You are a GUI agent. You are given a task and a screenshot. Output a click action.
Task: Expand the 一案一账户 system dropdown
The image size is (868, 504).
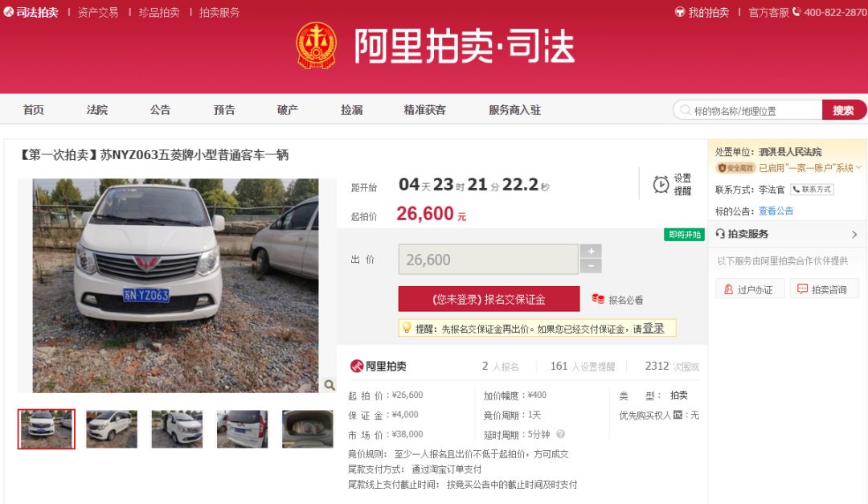tap(858, 168)
